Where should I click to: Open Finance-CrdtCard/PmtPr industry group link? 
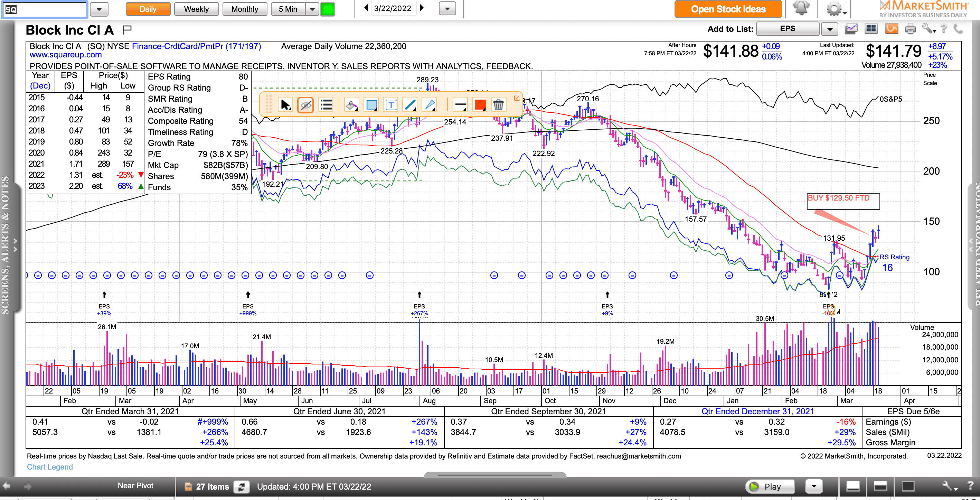196,46
